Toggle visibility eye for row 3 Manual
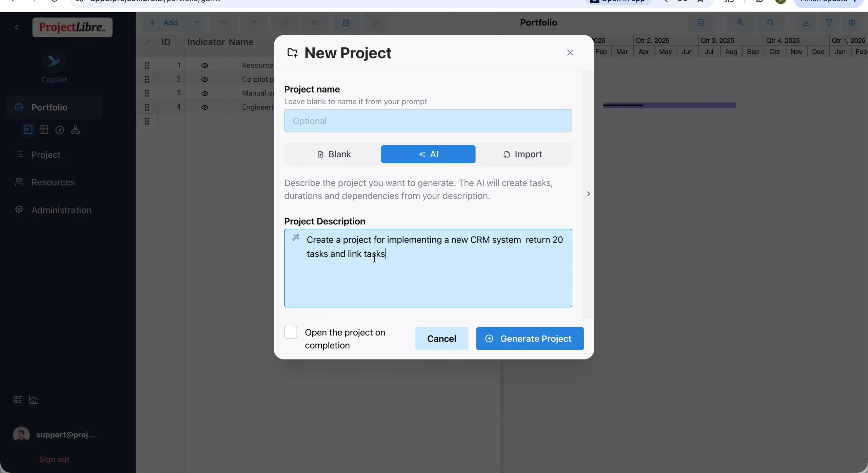This screenshot has width=868, height=473. point(205,93)
